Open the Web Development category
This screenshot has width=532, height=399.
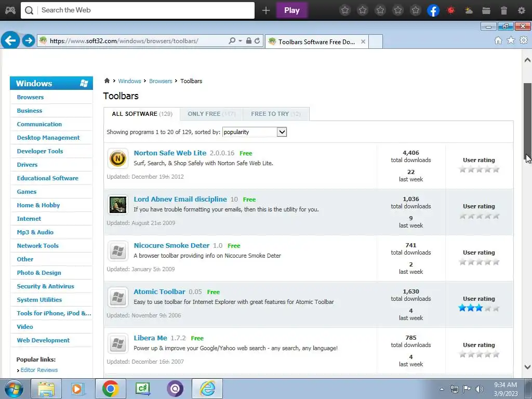(x=43, y=340)
